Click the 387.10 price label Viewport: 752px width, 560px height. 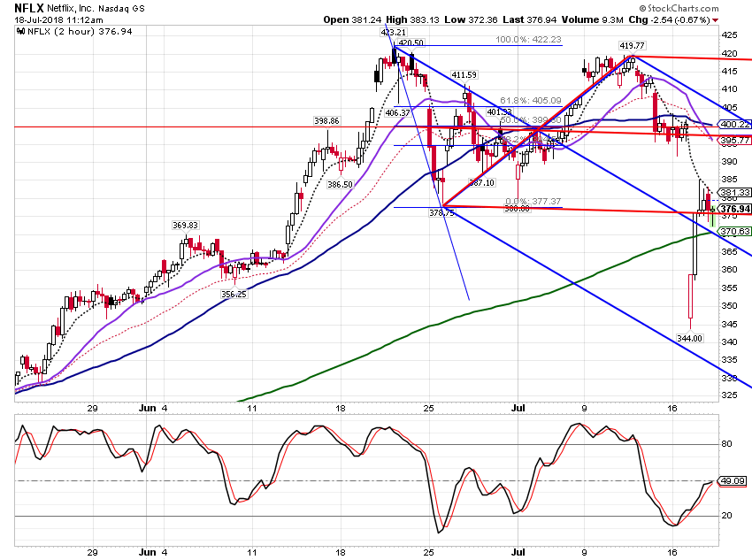482,182
